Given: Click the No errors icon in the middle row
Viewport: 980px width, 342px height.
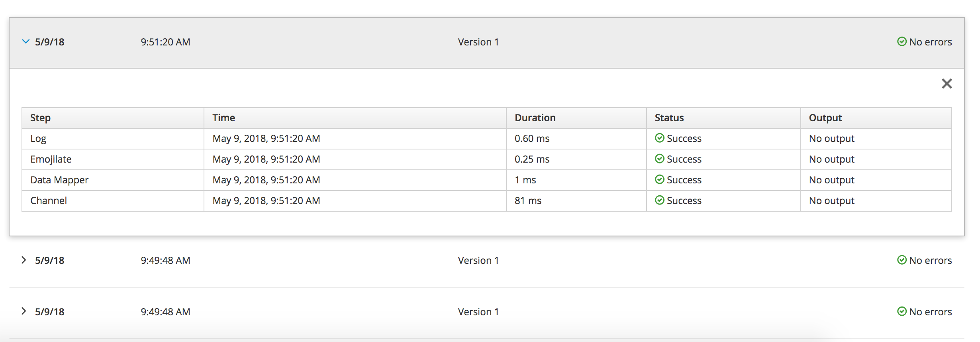Looking at the screenshot, I should (x=902, y=260).
